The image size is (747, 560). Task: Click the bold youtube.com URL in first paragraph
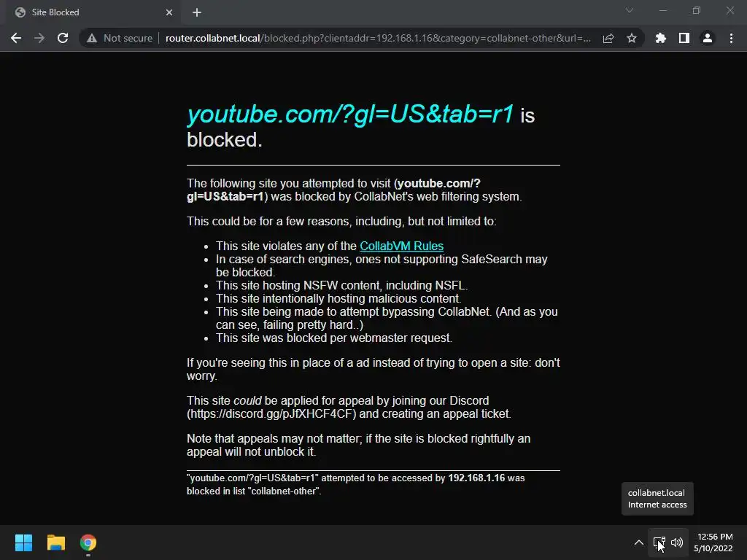point(333,190)
